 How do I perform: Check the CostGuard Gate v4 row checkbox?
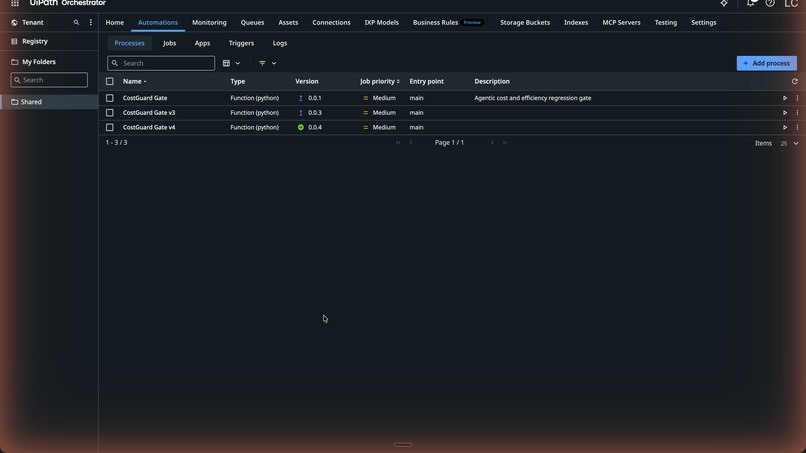[109, 127]
